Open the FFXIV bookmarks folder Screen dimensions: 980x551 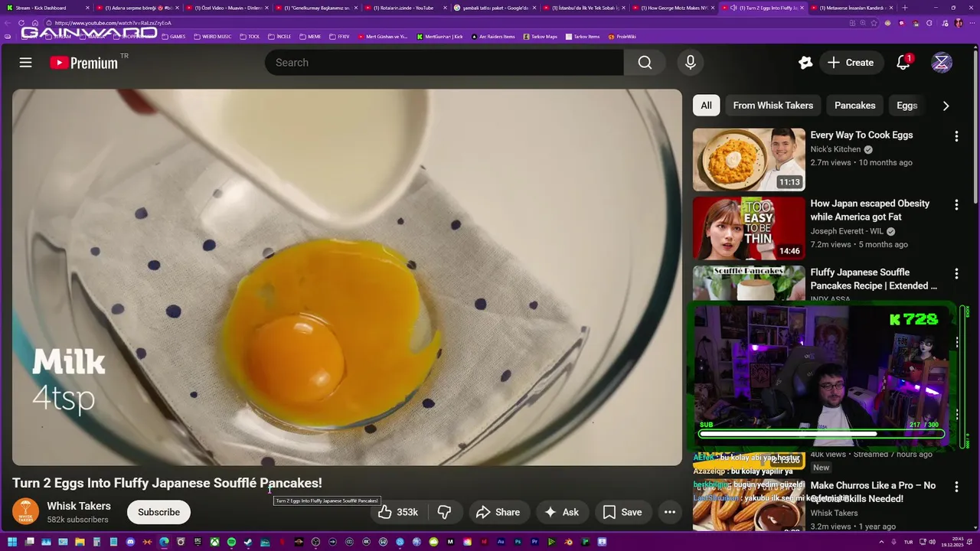338,37
